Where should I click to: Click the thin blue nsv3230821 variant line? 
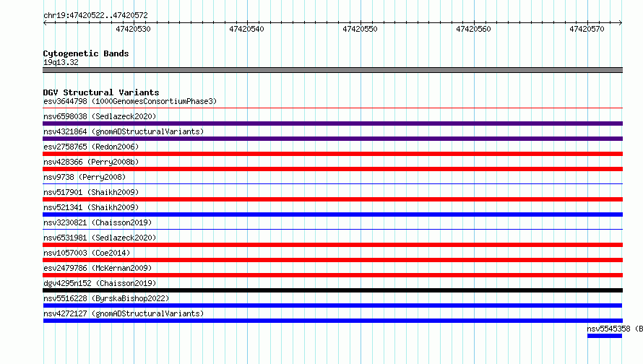(x=332, y=230)
